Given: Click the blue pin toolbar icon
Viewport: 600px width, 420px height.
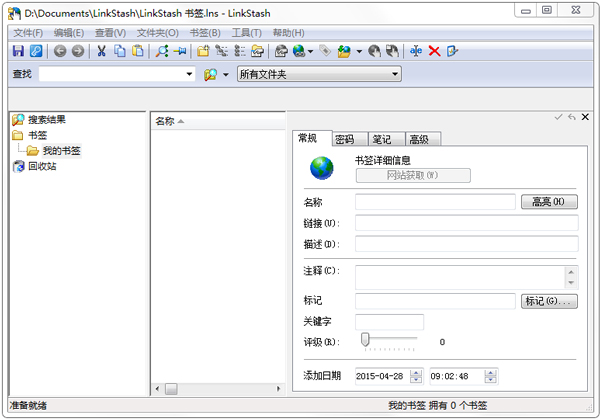Looking at the screenshot, I should [180, 51].
